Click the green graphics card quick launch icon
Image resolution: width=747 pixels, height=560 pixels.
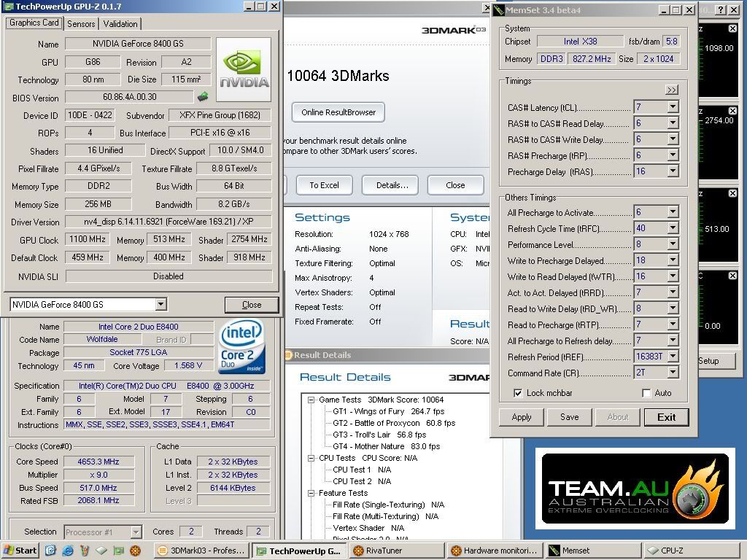tap(118, 551)
